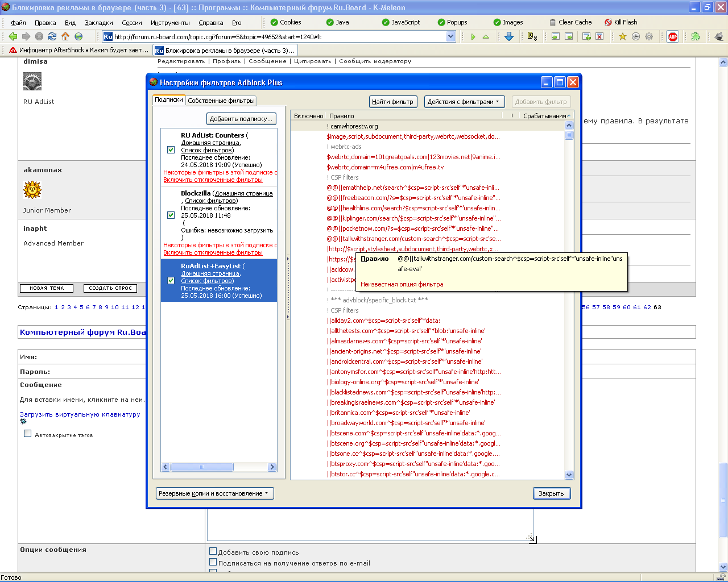Screen dimensions: 728x582
Task: Click the green Up triangle icon
Action: (486, 37)
